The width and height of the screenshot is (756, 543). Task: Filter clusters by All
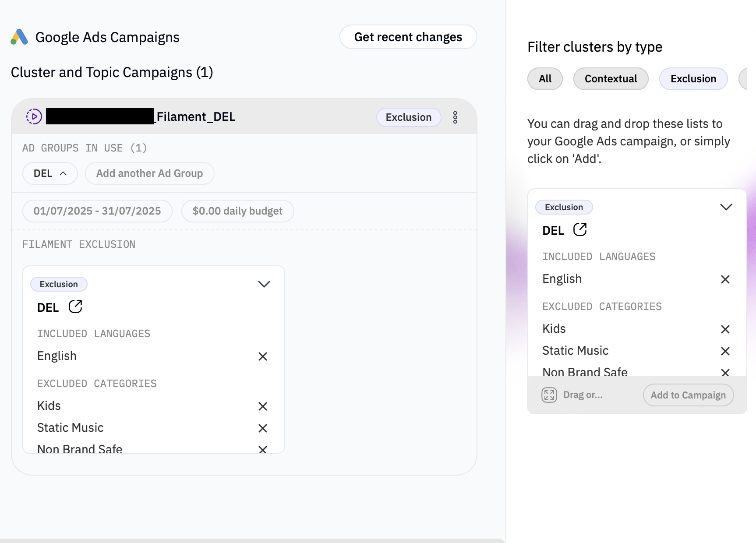pyautogui.click(x=545, y=79)
